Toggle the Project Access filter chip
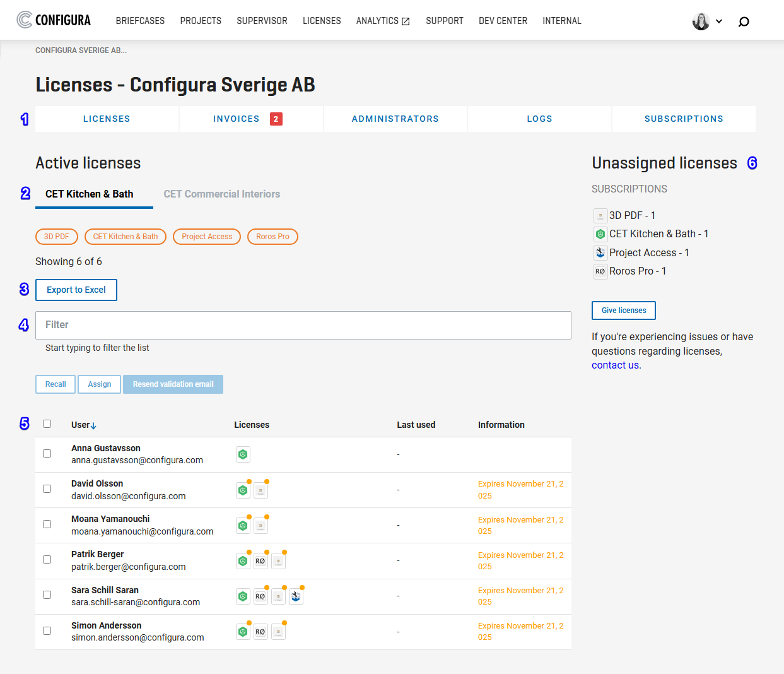The height and width of the screenshot is (674, 784). pyautogui.click(x=207, y=237)
